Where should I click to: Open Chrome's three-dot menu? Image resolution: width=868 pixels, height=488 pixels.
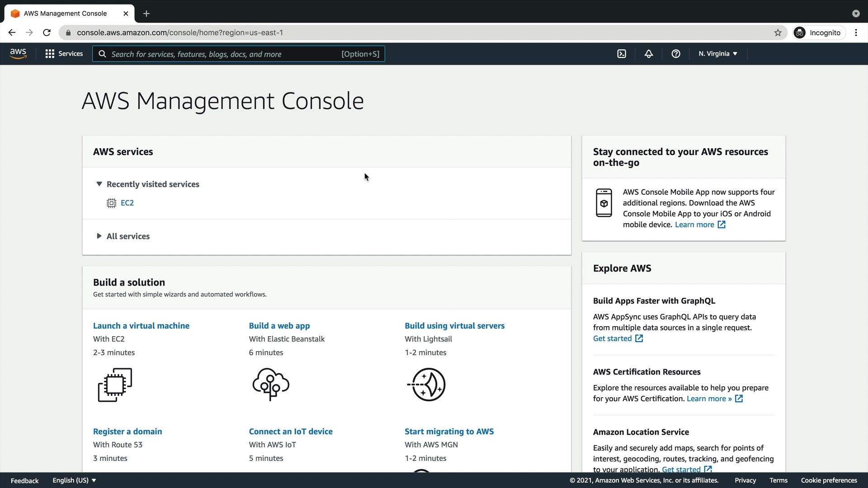pyautogui.click(x=856, y=33)
